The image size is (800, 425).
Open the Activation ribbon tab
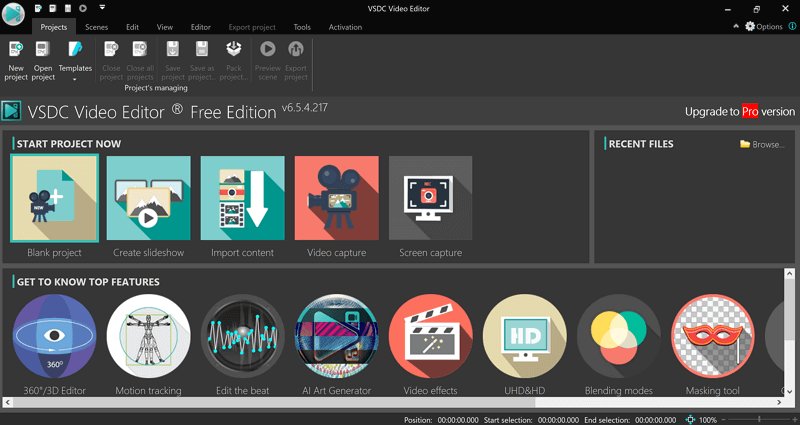pos(345,27)
